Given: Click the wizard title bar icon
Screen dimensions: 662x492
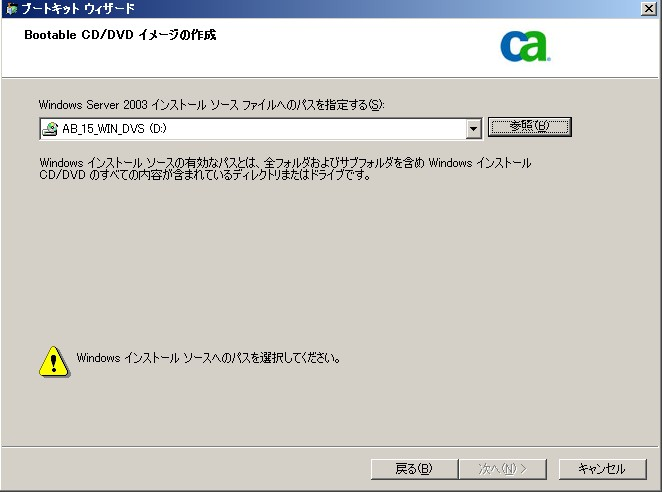Looking at the screenshot, I should 11,8.
